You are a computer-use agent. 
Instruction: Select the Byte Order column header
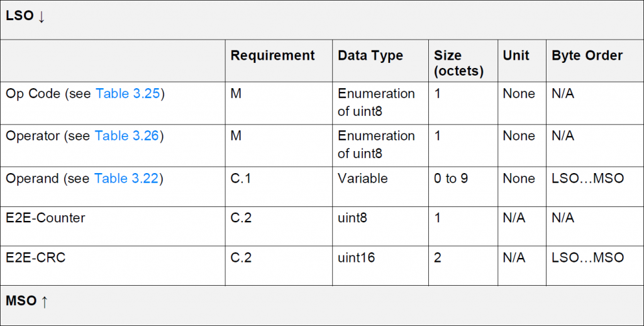pos(587,55)
